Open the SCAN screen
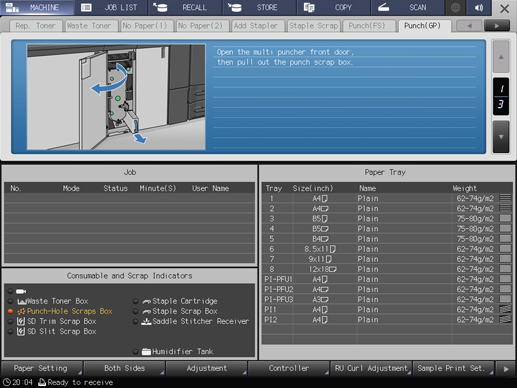517x388 pixels. [407, 8]
